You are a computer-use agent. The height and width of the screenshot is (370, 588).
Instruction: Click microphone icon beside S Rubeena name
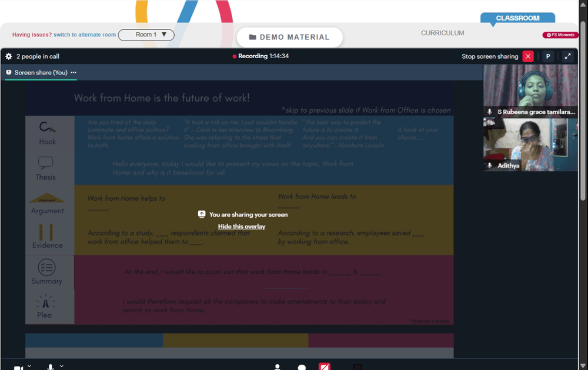[489, 112]
